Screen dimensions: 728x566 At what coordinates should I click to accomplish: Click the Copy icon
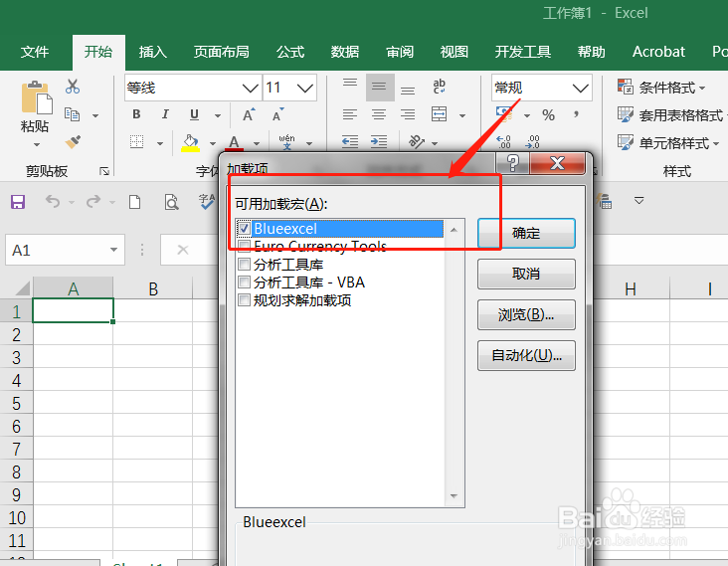pos(72,114)
